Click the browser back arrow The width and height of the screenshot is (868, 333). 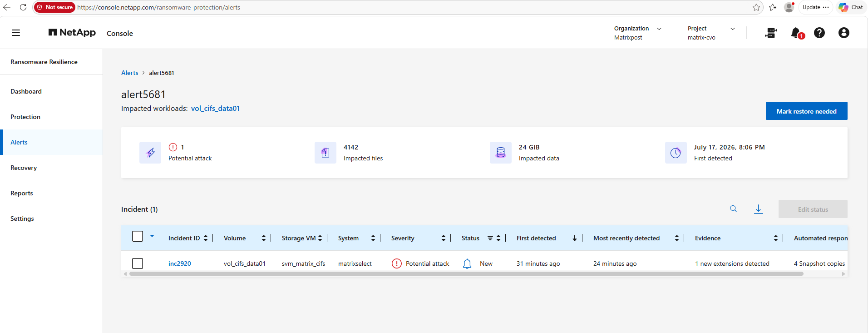pyautogui.click(x=7, y=7)
